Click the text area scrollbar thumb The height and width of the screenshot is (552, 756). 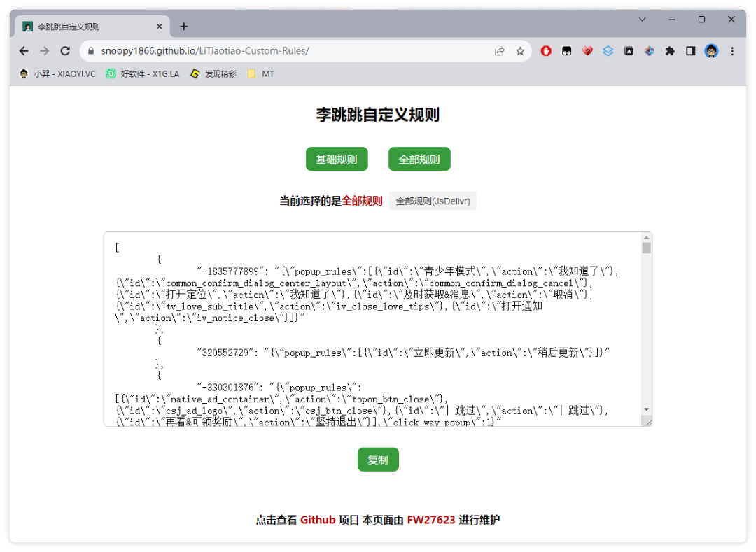(647, 248)
